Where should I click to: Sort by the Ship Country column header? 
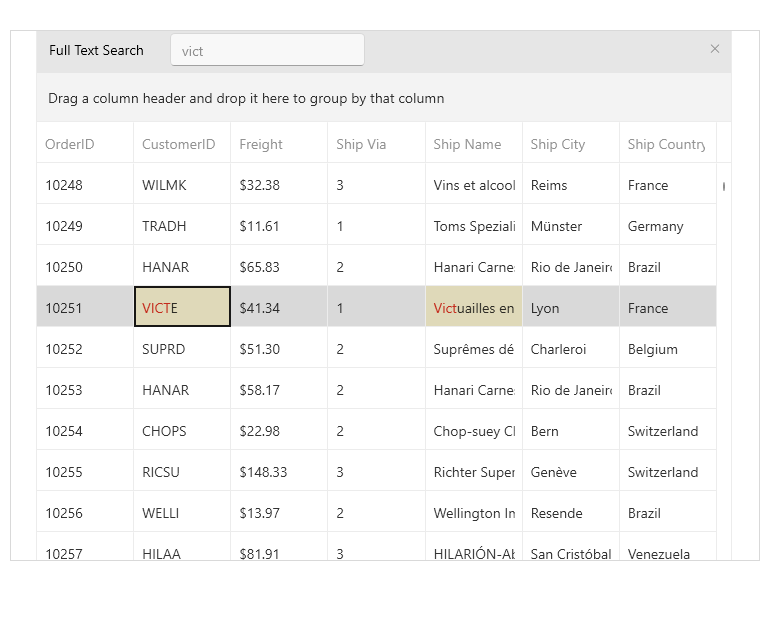pos(668,144)
